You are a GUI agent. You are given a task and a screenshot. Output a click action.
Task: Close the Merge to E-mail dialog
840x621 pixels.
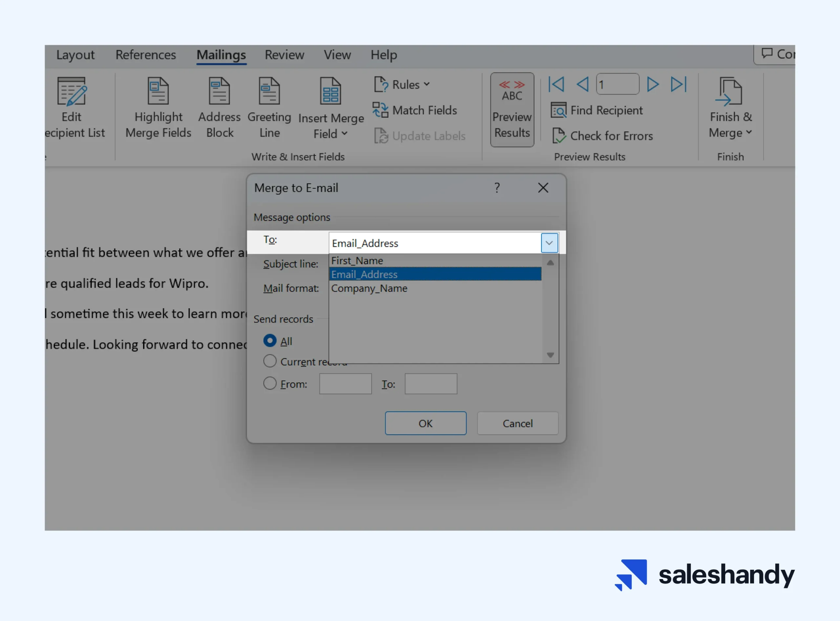543,187
